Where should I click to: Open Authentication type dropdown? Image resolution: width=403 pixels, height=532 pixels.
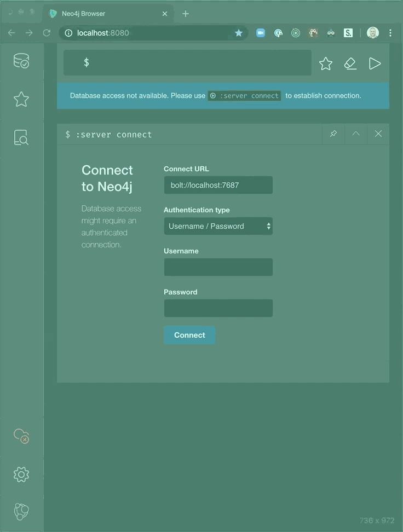point(218,226)
